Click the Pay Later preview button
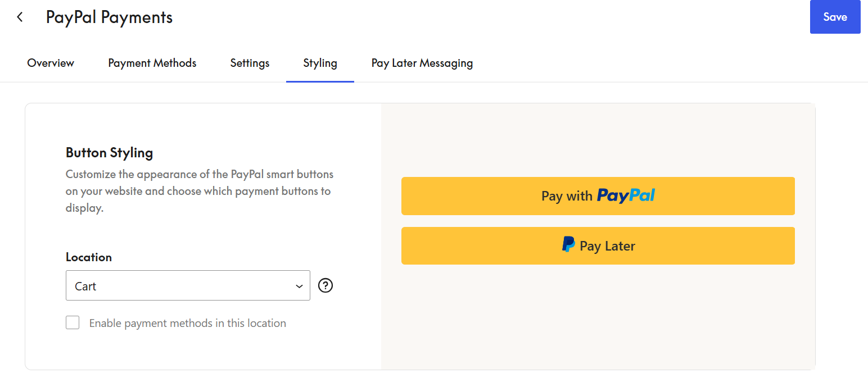 (x=598, y=245)
